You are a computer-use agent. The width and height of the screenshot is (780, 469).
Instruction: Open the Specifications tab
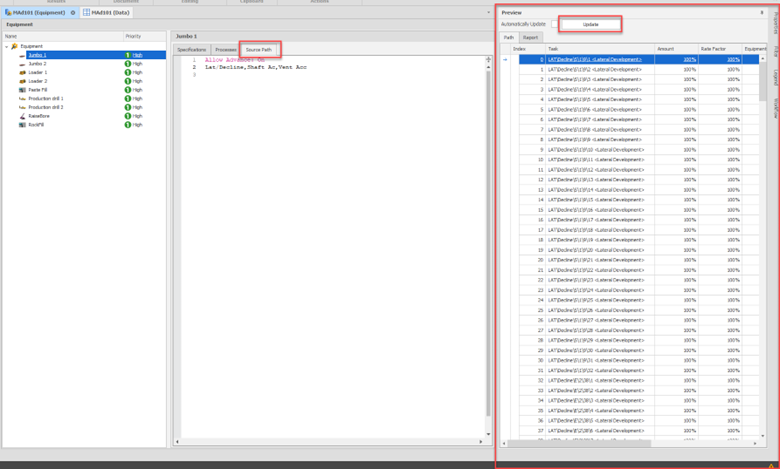191,49
